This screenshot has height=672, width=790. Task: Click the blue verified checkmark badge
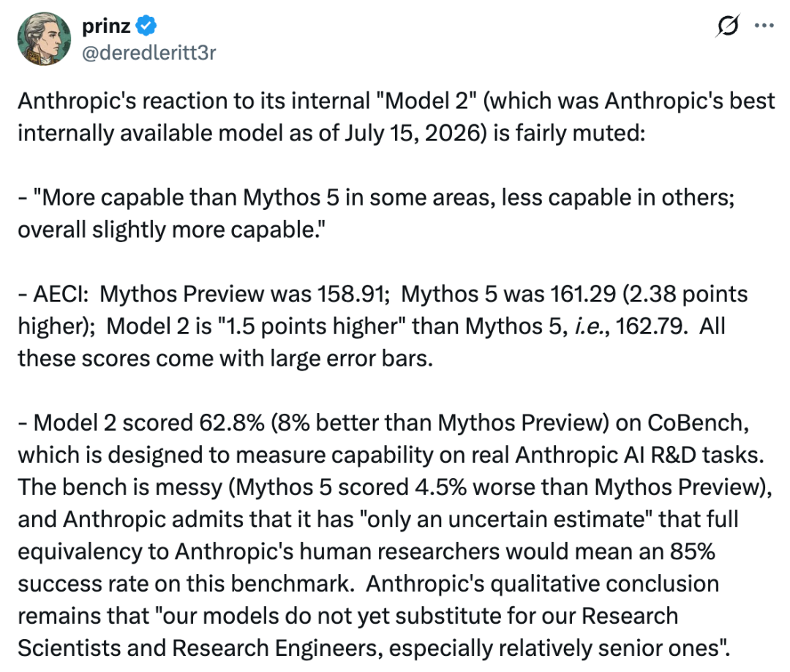pyautogui.click(x=146, y=26)
